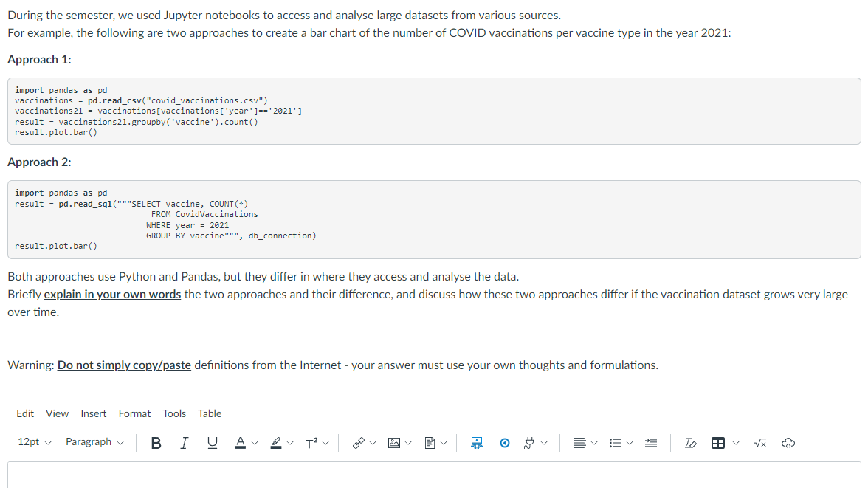This screenshot has width=868, height=488.
Task: Click the increase indent icon
Action: tap(651, 442)
